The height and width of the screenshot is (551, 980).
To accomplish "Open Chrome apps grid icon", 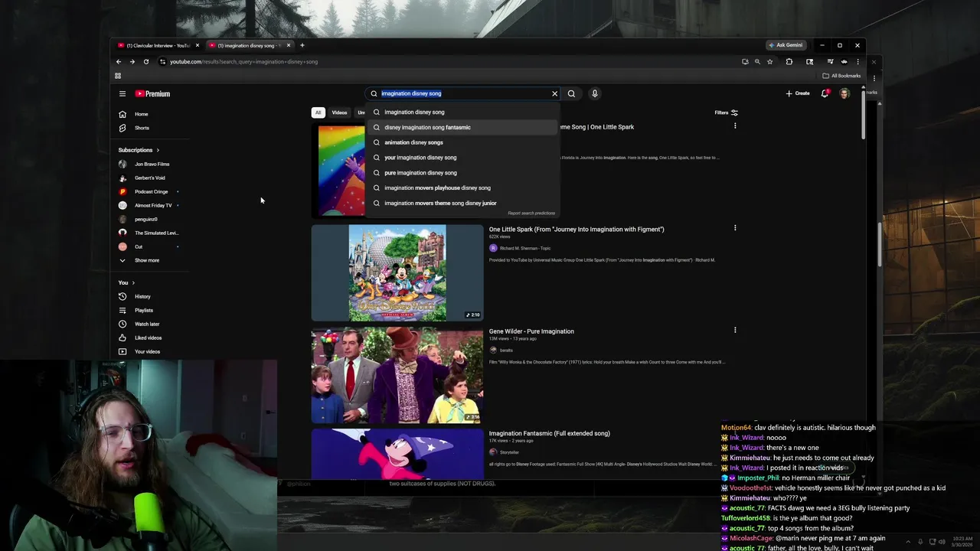I will pyautogui.click(x=118, y=76).
